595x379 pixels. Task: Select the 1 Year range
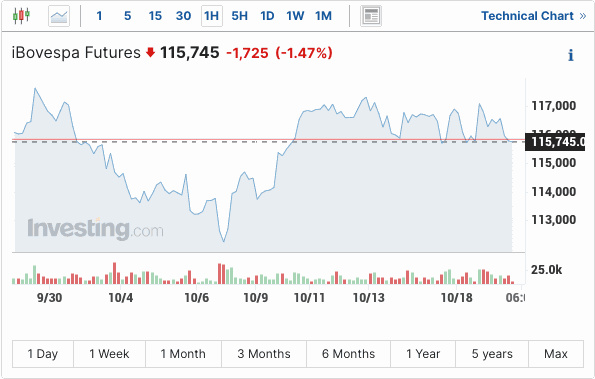tap(423, 354)
